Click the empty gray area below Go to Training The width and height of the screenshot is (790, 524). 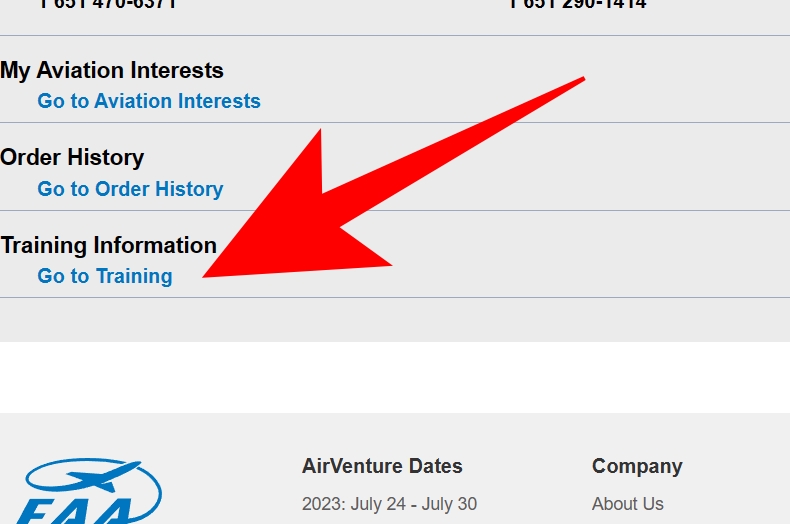click(395, 320)
